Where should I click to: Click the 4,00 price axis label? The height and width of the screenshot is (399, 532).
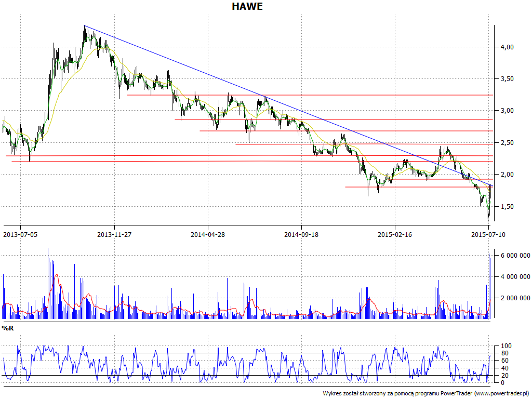[507, 47]
